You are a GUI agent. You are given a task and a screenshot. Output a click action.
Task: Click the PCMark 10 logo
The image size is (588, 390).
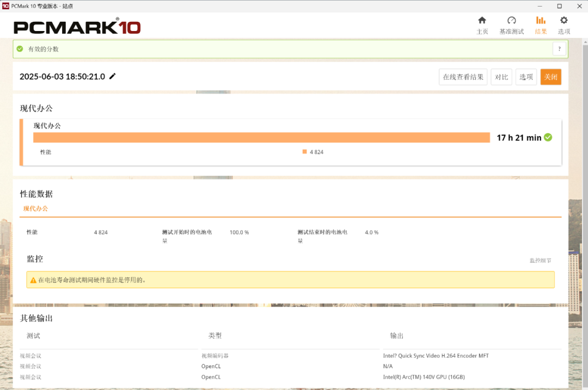point(77,27)
